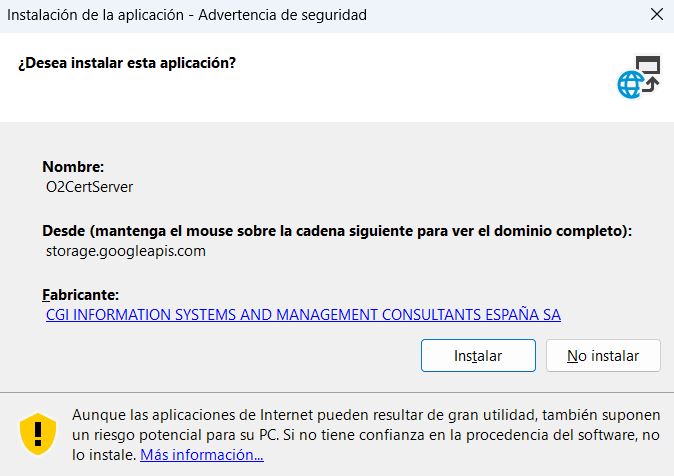This screenshot has height=476, width=674.
Task: Click the dialog title bar text
Action: tap(187, 15)
